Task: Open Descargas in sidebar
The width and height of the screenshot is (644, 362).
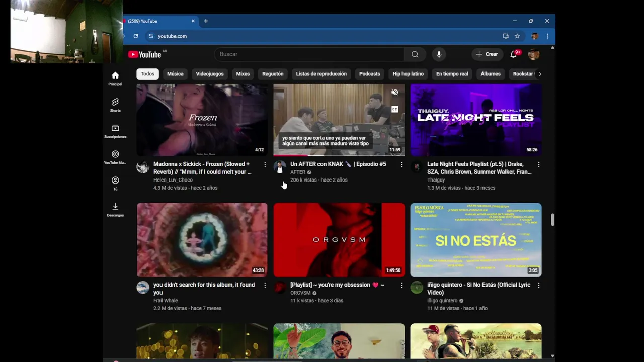Action: pyautogui.click(x=115, y=210)
